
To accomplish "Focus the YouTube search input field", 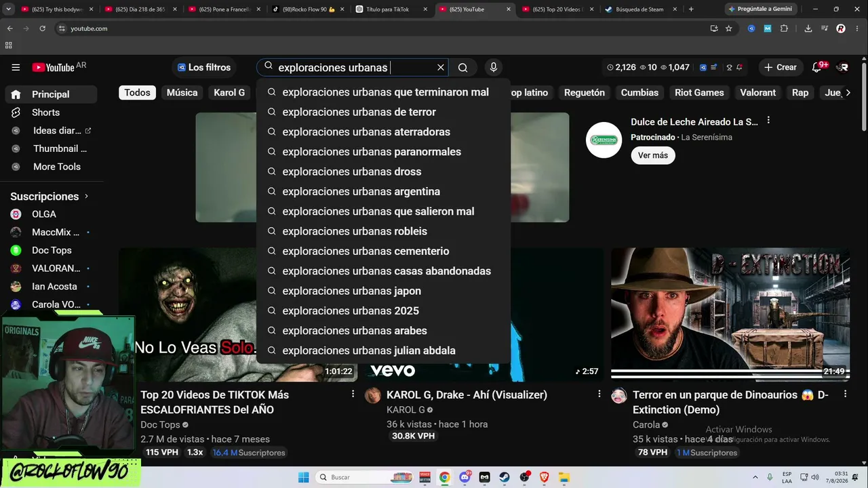I will tap(353, 68).
